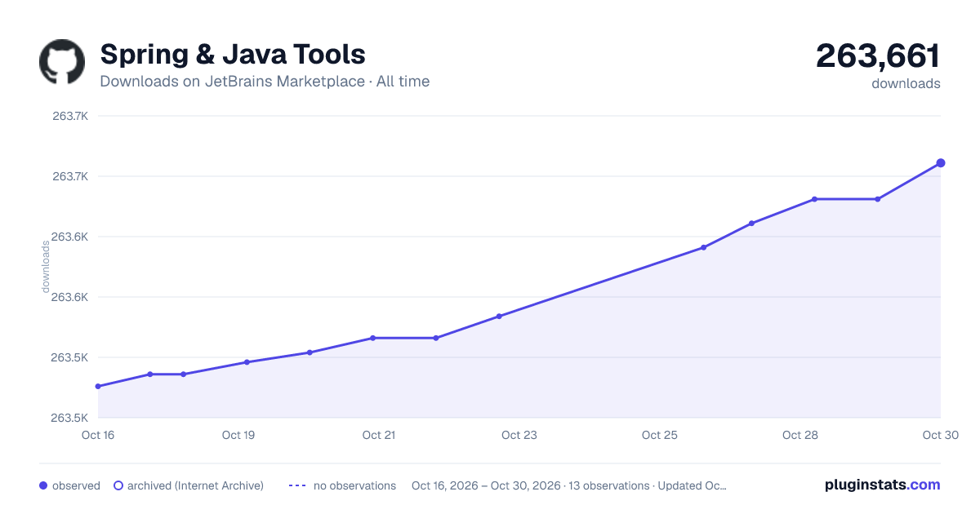Open the pluginstats.com link

click(882, 485)
